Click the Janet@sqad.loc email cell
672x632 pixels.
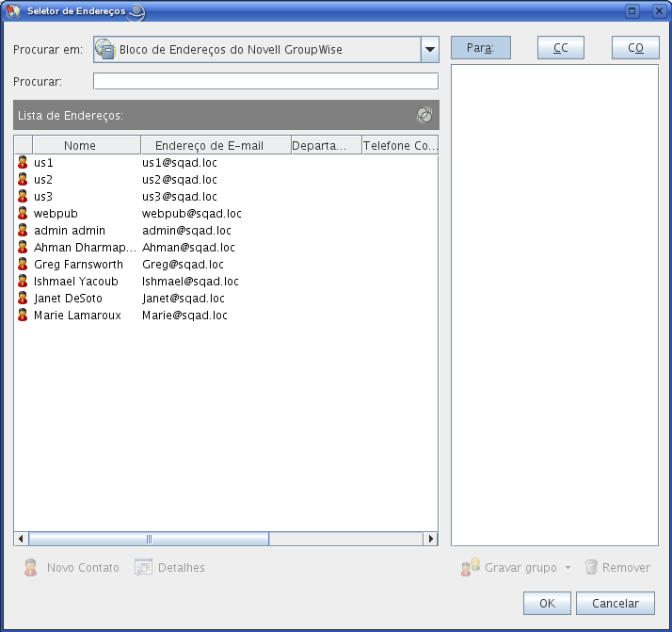[184, 298]
